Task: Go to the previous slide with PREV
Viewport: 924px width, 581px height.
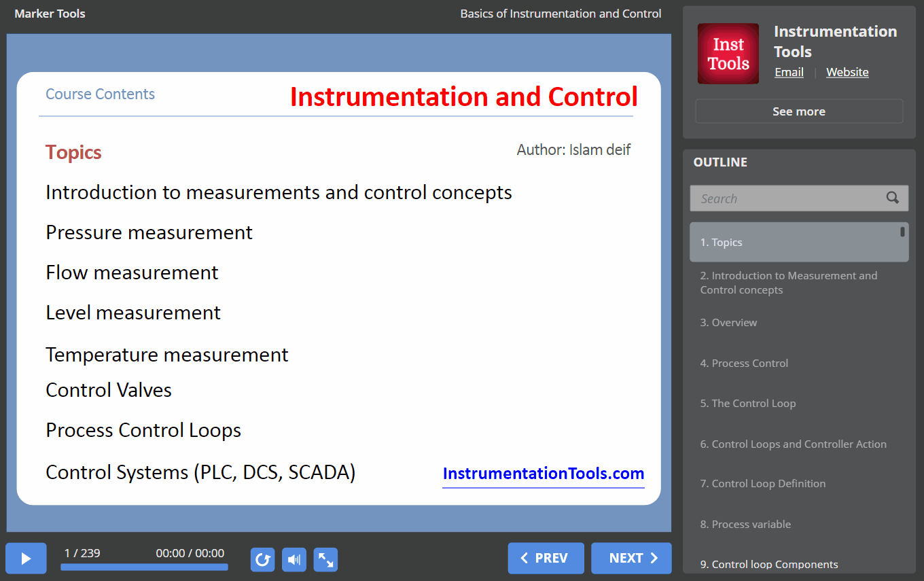Action: click(x=546, y=559)
